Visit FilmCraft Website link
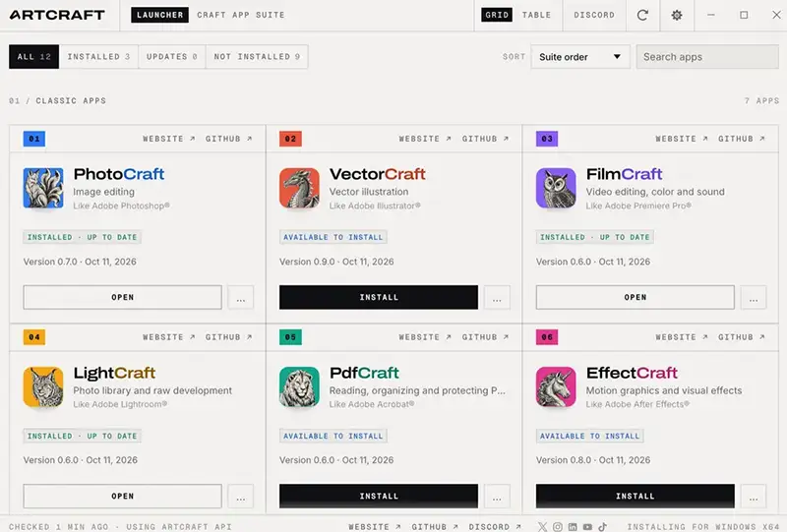This screenshot has width=787, height=532. click(x=682, y=139)
